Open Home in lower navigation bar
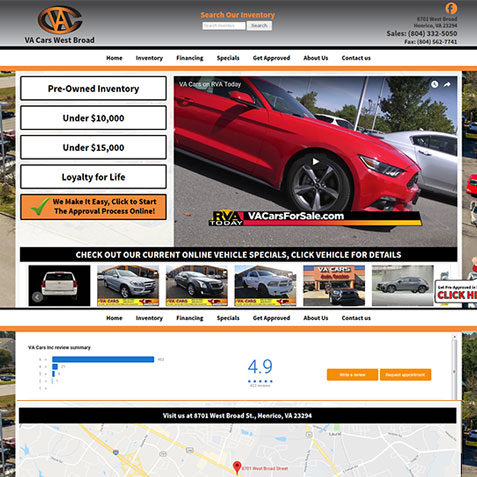 [114, 318]
